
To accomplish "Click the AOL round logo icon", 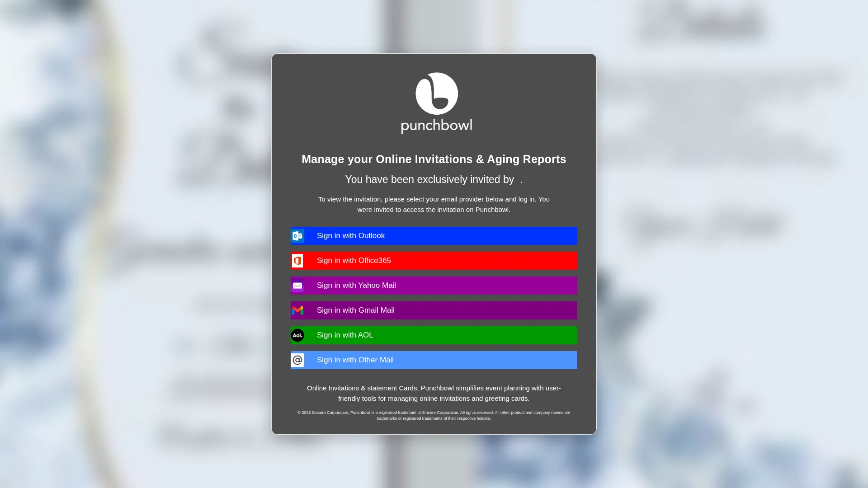I will click(x=297, y=335).
